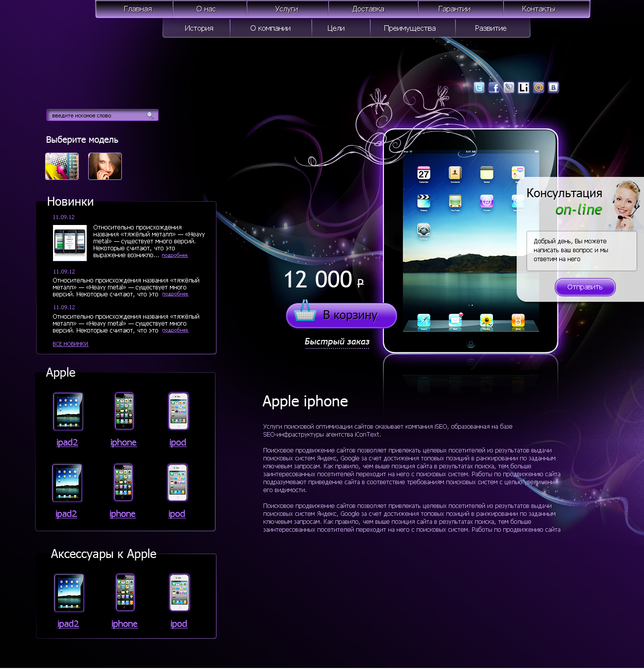Click подробнее link in first news item
The width and height of the screenshot is (644, 669).
coord(175,255)
